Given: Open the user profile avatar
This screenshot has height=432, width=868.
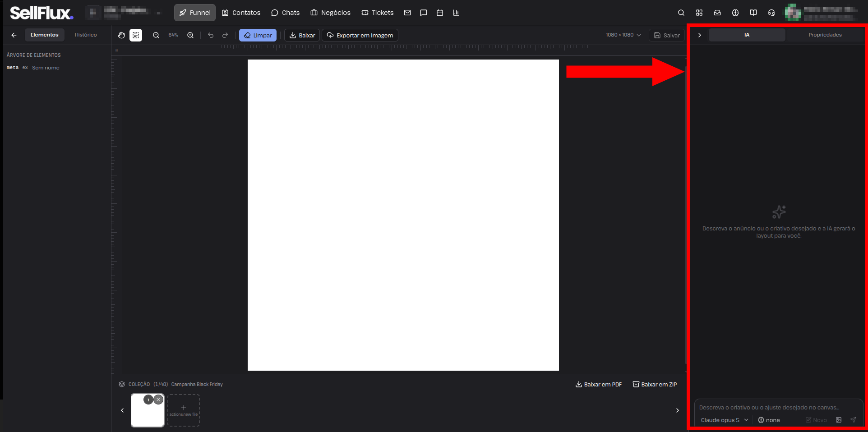Looking at the screenshot, I should point(793,13).
